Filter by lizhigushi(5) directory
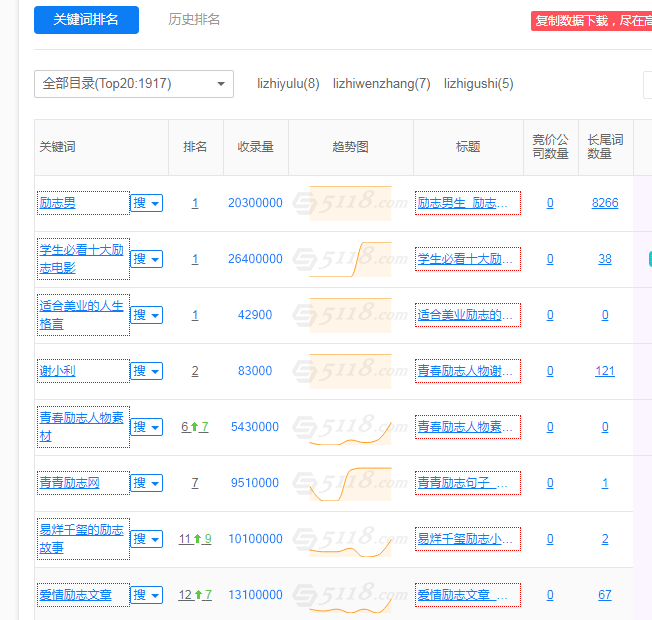The width and height of the screenshot is (652, 620). 478,84
